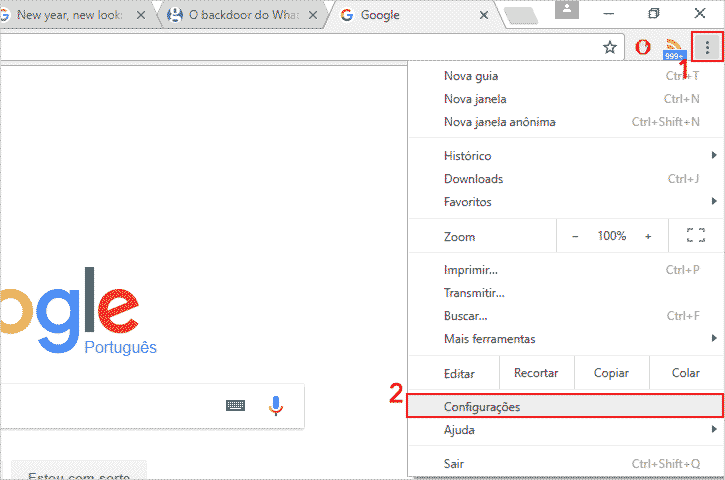Click the three-dot Chrome menu icon
725x480 pixels.
click(707, 47)
